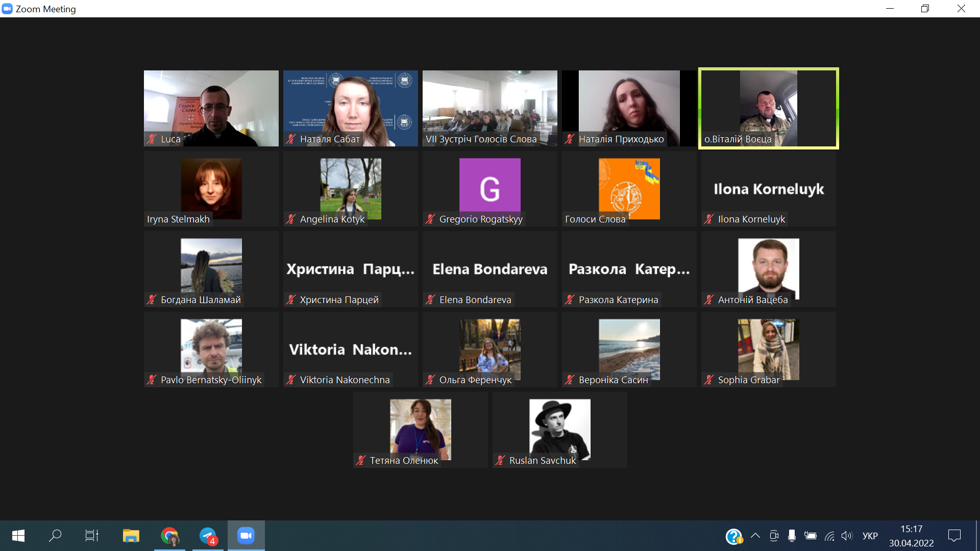Screen dimensions: 980x551
Task: Select the о.Віталій Воєца active speaker video
Action: 768,108
